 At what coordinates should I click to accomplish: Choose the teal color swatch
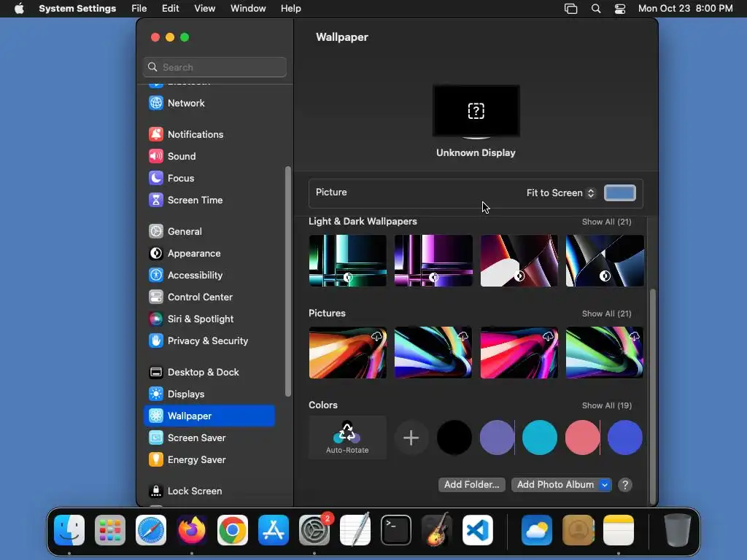[540, 437]
